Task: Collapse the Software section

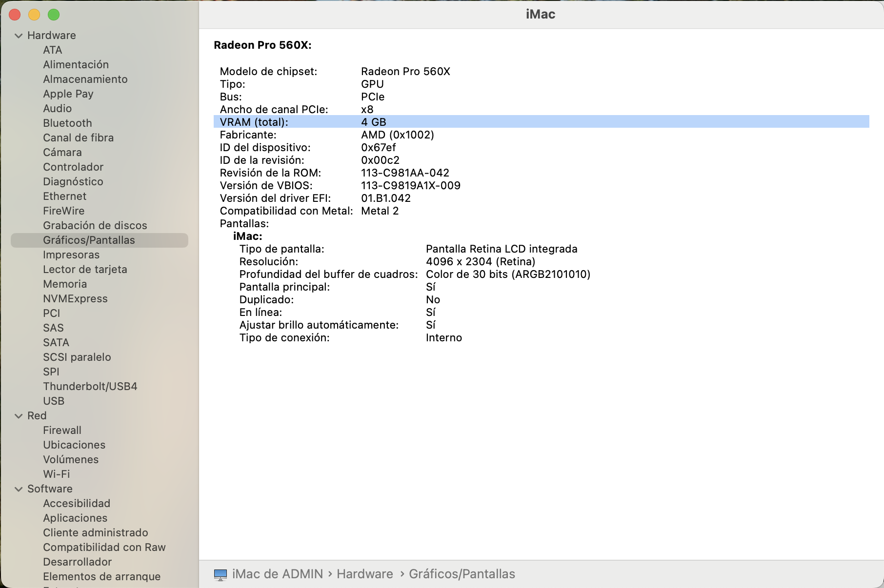Action: (x=19, y=489)
